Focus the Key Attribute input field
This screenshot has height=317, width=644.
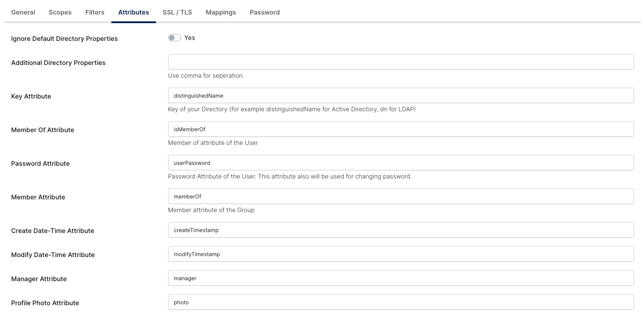pyautogui.click(x=400, y=96)
